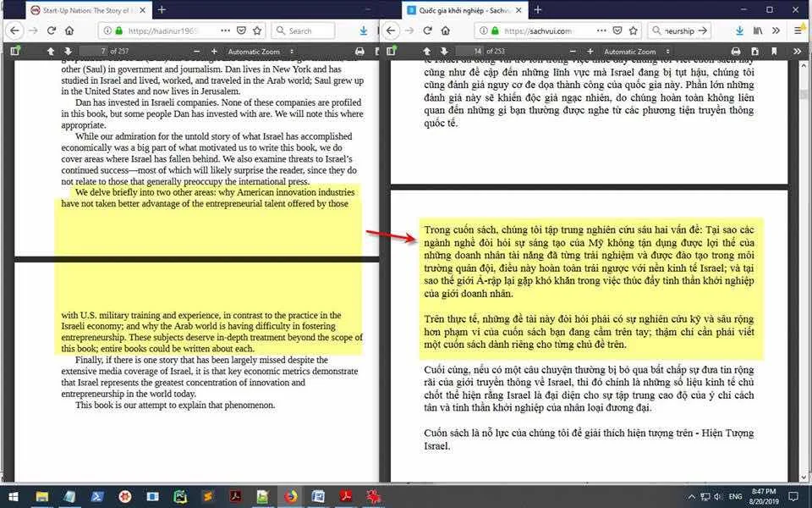Click the Search box in the left browser
The height and width of the screenshot is (508, 812).
point(303,30)
